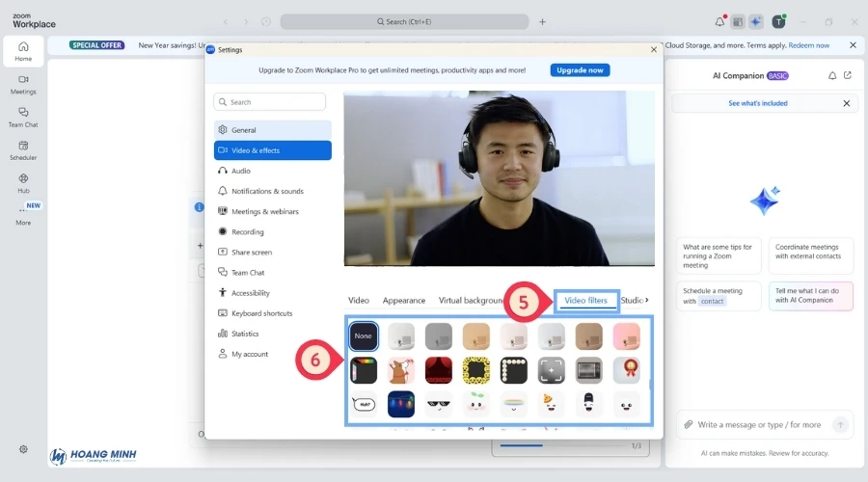The height and width of the screenshot is (482, 868).
Task: Choose the corgi dog video filter
Action: point(401,370)
